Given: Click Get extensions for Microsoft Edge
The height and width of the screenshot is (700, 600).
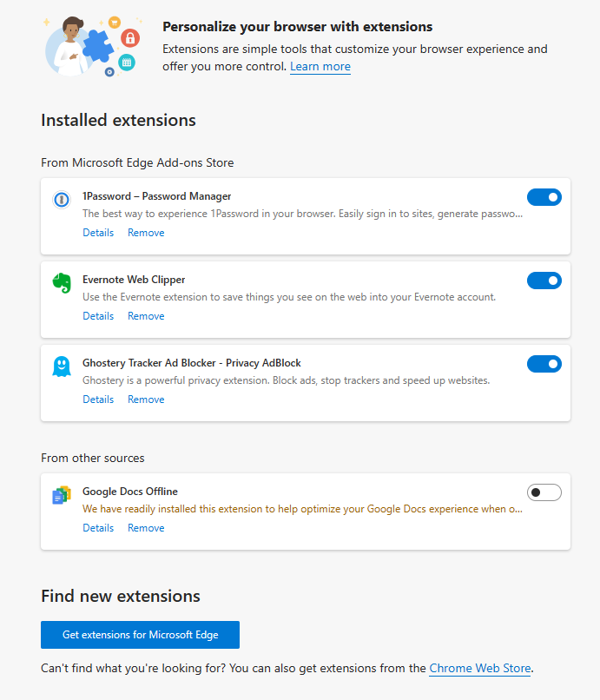Looking at the screenshot, I should (x=140, y=635).
